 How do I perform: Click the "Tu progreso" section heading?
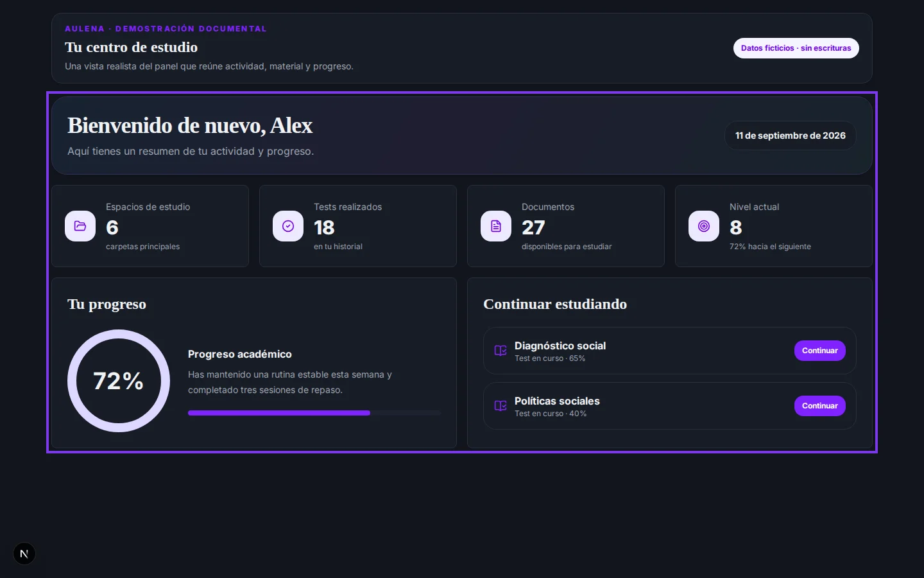tap(107, 304)
